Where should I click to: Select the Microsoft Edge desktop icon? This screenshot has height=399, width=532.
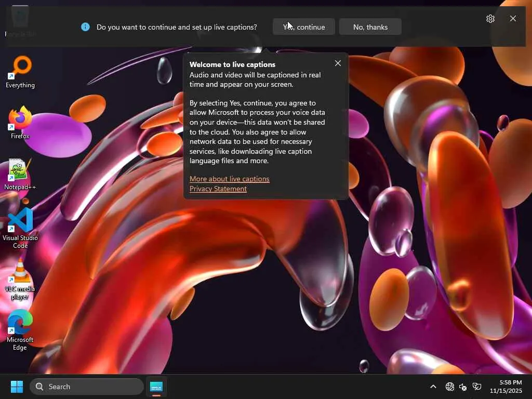(20, 330)
